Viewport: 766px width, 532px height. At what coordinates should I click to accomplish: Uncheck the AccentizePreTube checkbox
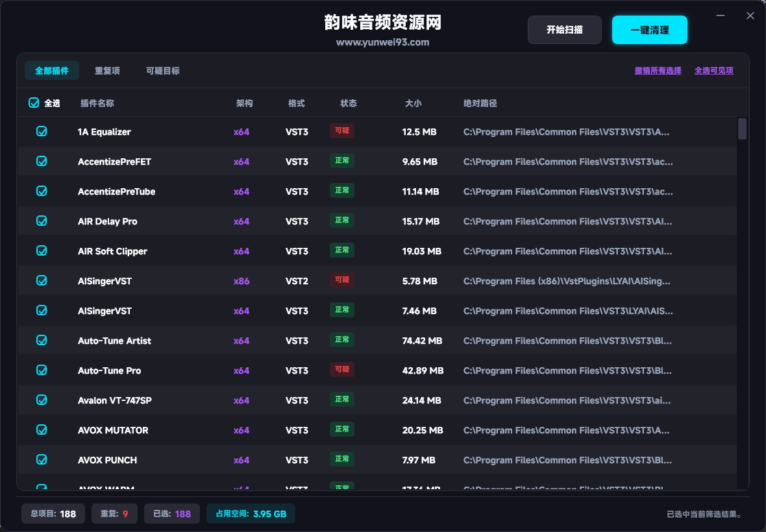42,191
